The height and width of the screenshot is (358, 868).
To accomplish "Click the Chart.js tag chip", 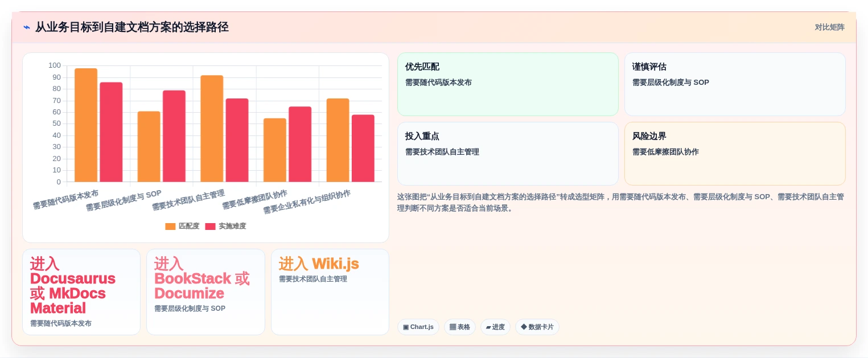I will pyautogui.click(x=418, y=327).
